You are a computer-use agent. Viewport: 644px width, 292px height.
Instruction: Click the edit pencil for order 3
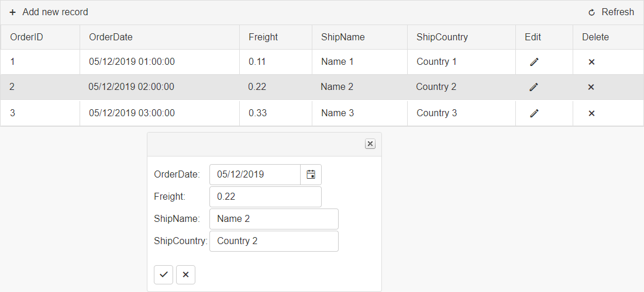tap(534, 113)
